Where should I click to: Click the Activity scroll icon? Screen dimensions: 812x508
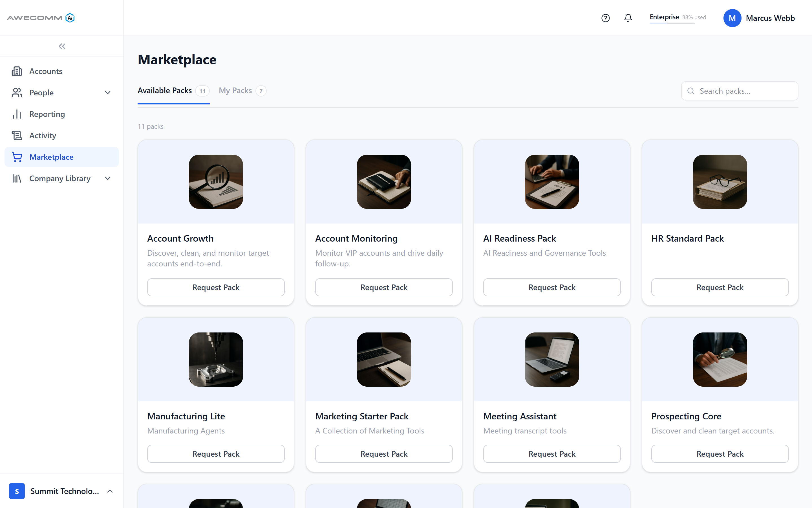point(17,135)
